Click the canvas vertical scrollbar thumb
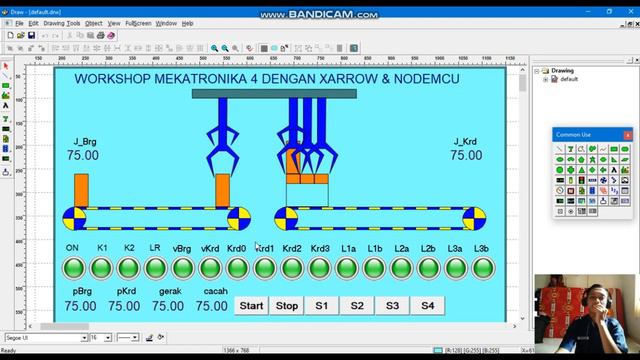 pos(522,83)
